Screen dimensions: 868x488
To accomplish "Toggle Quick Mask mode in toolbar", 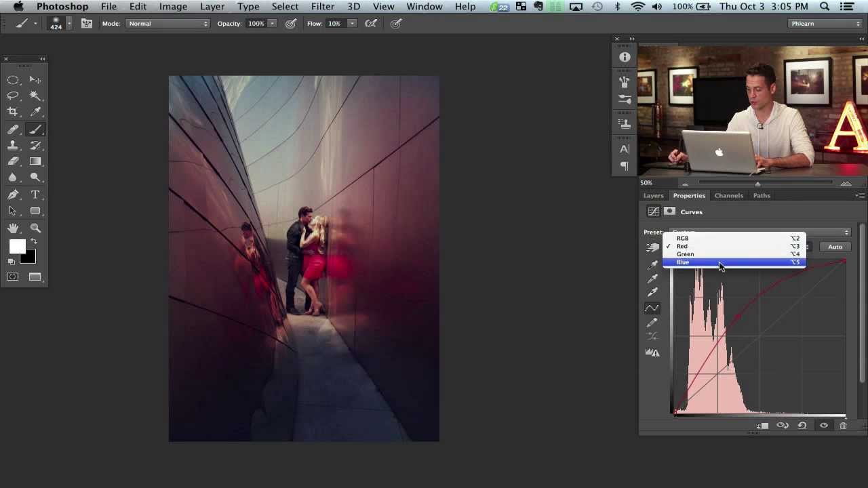I will coord(13,277).
